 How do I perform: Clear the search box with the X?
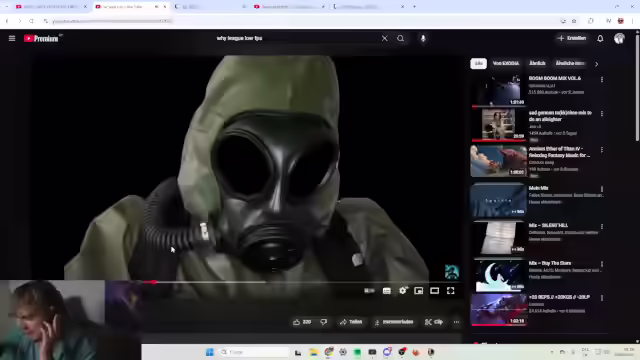click(384, 38)
